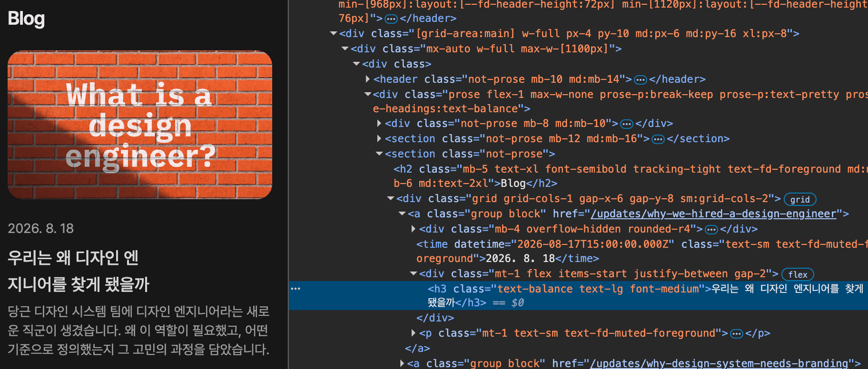868x369 pixels.
Task: Click the flex badge beside mt-1 flex div
Action: point(798,274)
